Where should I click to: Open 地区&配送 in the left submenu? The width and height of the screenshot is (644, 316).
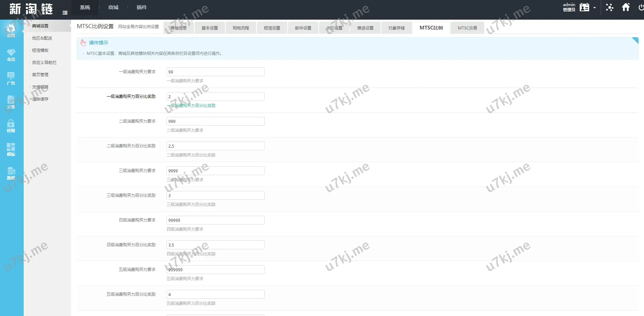[42, 38]
